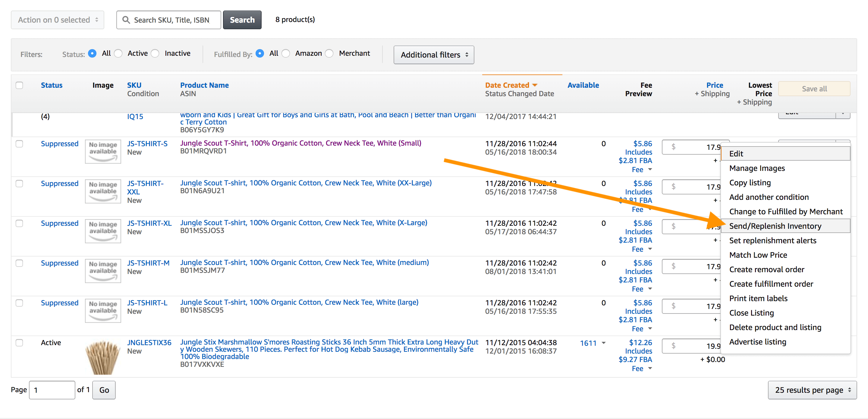Click JS-TSHIRT-S no image placeholder

coord(103,152)
